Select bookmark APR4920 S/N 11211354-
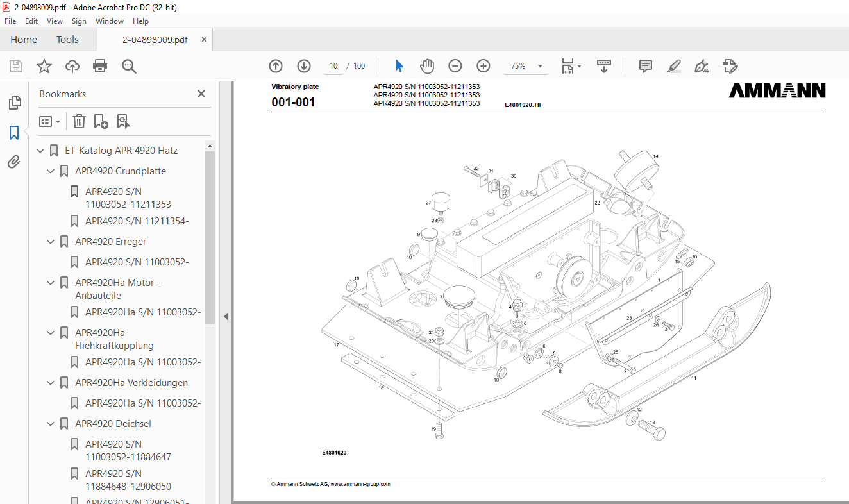 tap(137, 221)
